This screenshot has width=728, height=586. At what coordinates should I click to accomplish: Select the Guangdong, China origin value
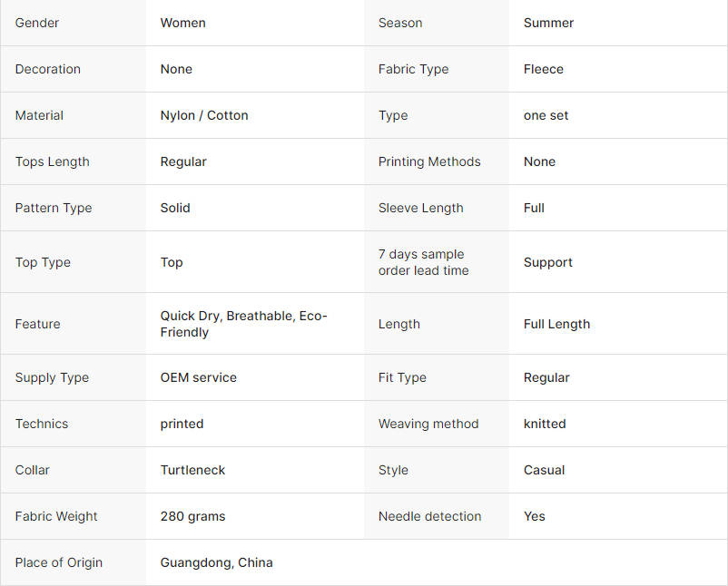coord(216,562)
